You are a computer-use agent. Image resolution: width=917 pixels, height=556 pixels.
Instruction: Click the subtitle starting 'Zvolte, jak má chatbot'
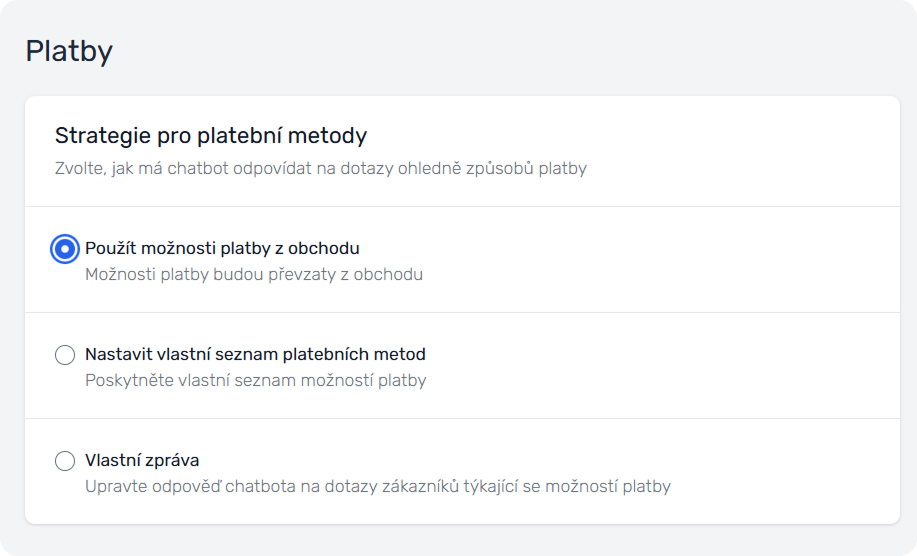click(320, 168)
